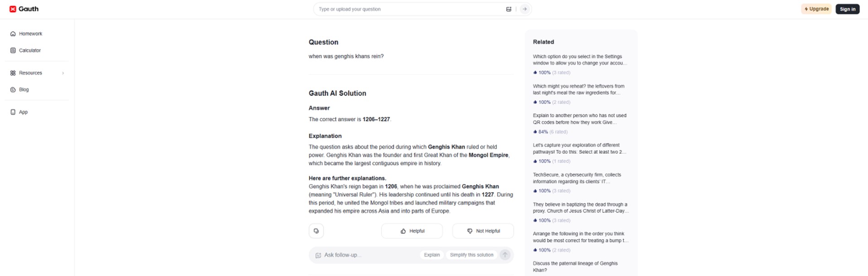This screenshot has height=276, width=868.
Task: Open related question about QR codes
Action: coord(579,119)
